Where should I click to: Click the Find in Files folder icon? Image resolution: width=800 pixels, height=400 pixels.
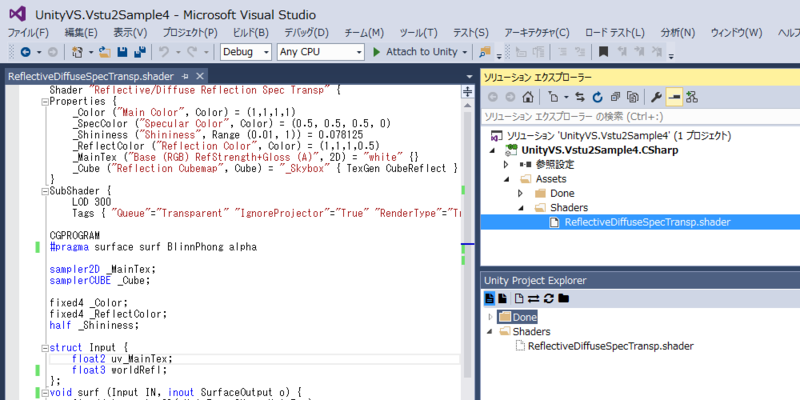(484, 52)
